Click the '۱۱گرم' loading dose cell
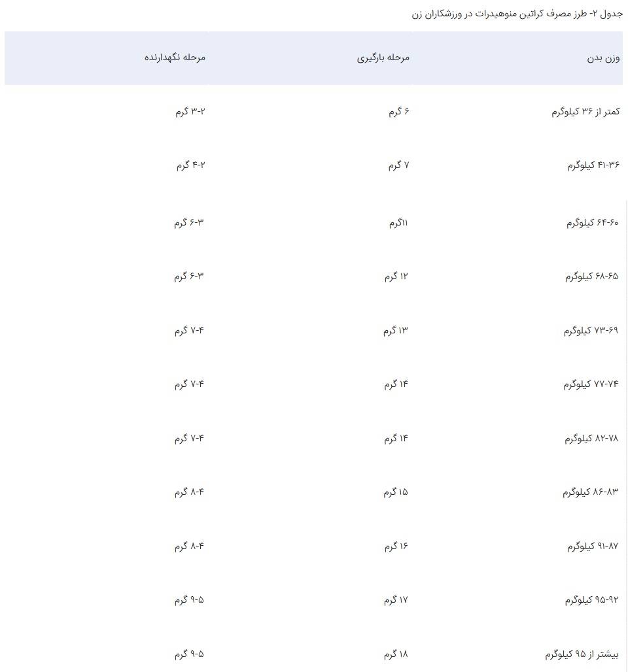The width and height of the screenshot is (628, 672). point(398,223)
